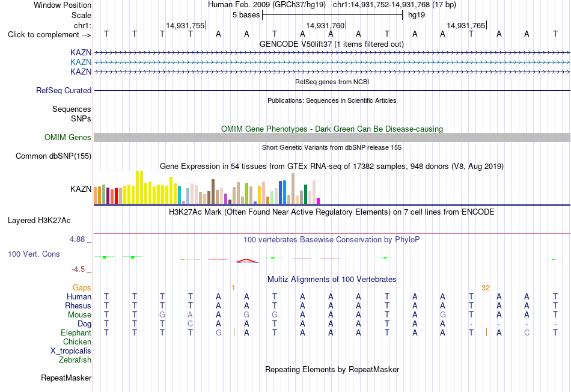Open Short Genetic Variants from dbSNP release 155
Image resolution: width=571 pixels, height=392 pixels.
tap(332, 147)
